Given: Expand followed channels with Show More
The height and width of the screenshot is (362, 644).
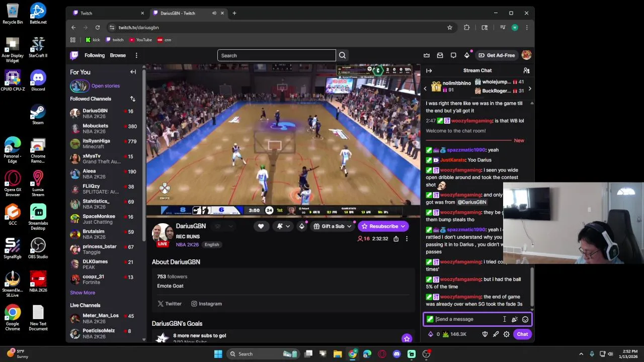Looking at the screenshot, I should click(x=83, y=293).
